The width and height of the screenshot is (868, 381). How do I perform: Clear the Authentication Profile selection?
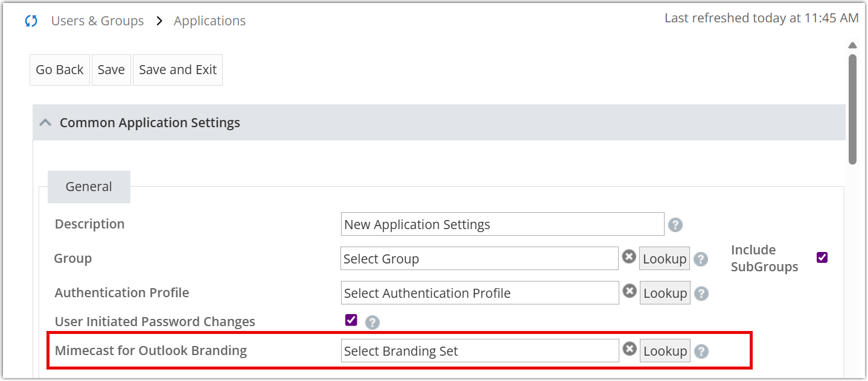630,291
